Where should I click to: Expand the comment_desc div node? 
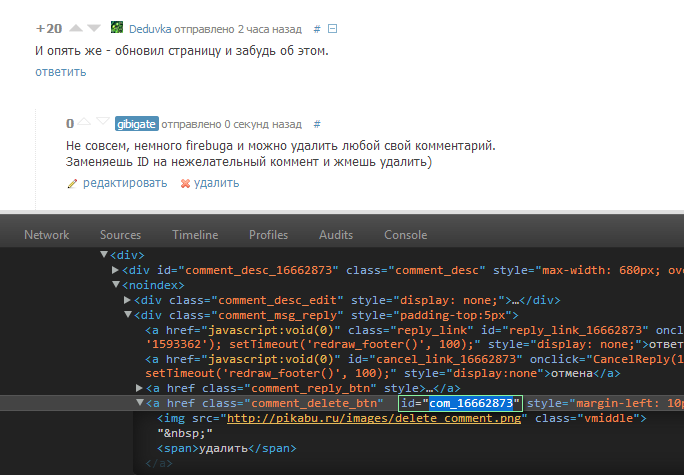116,270
